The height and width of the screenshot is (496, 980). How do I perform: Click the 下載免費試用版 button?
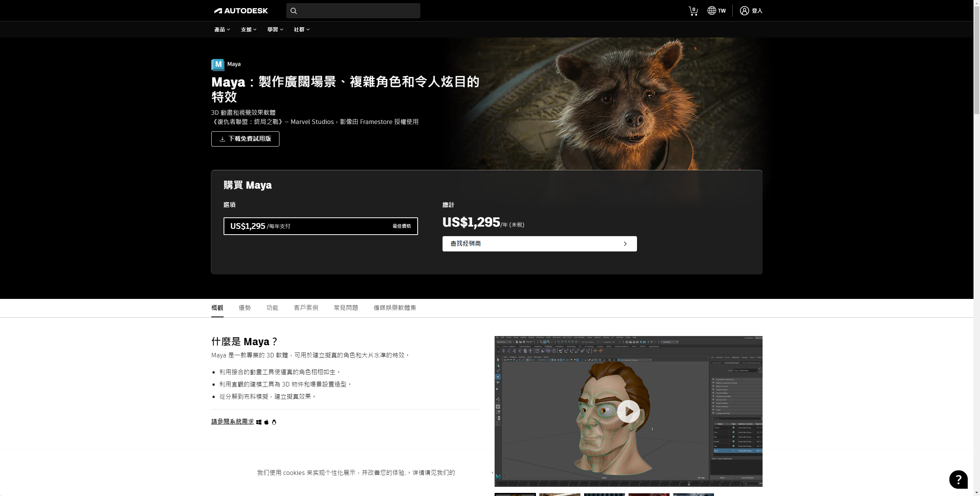point(245,139)
